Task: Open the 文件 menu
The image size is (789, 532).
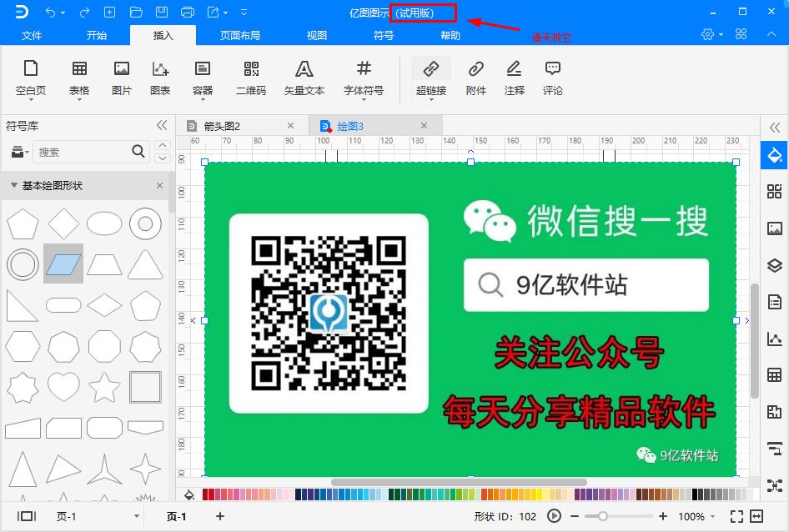Action: (31, 35)
